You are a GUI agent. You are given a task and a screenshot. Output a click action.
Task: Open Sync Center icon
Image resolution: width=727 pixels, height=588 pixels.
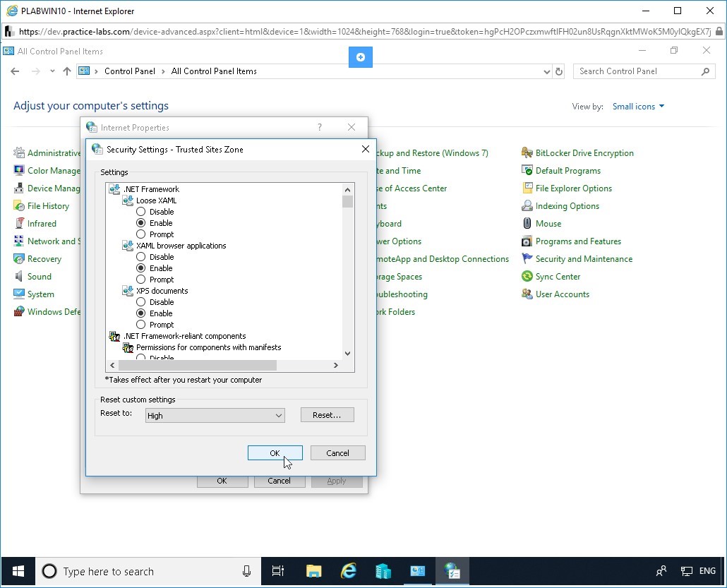coord(527,276)
